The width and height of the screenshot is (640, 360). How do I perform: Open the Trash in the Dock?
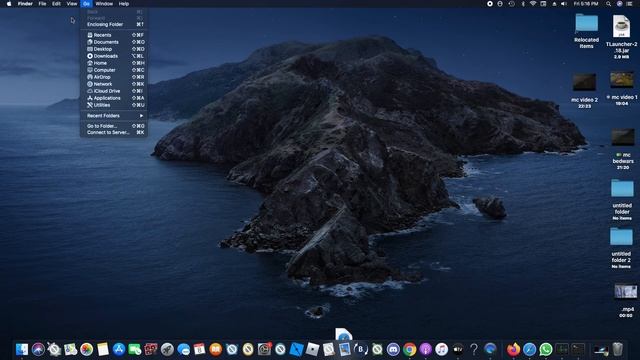(x=618, y=349)
